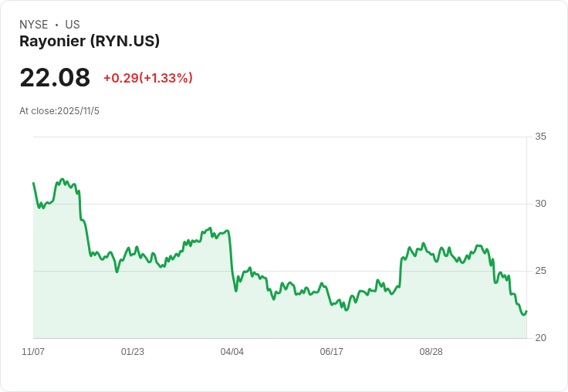Screen dimensions: 568x392
Task: Click the last data point of the price line
Action: click(526, 311)
